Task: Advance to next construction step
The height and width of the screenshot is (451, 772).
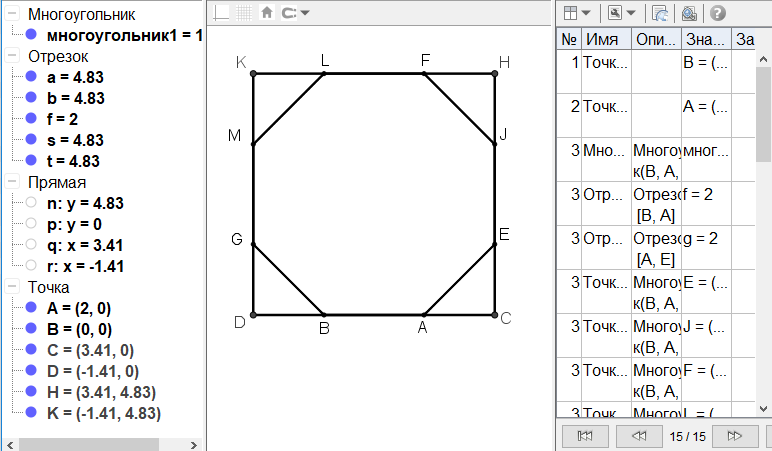Action: click(x=734, y=435)
